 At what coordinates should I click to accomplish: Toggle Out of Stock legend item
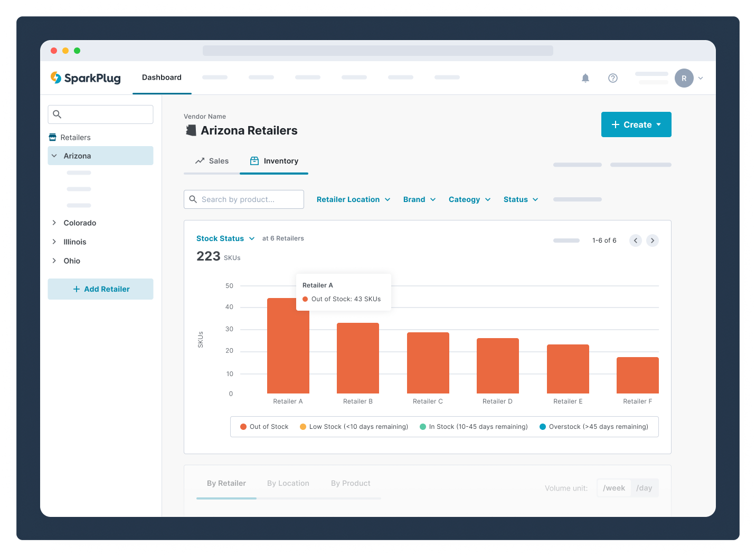coord(264,427)
